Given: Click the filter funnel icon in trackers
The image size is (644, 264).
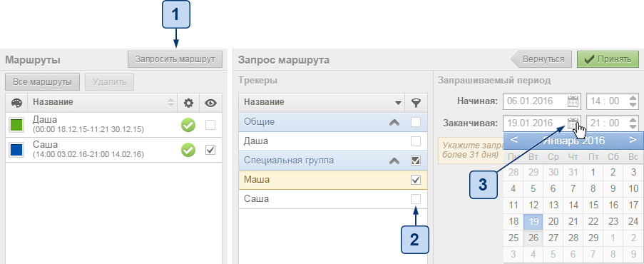Looking at the screenshot, I should point(416,103).
